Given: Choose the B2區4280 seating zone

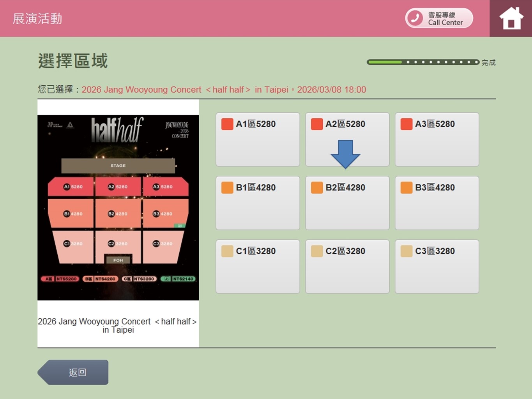Looking at the screenshot, I should [347, 203].
